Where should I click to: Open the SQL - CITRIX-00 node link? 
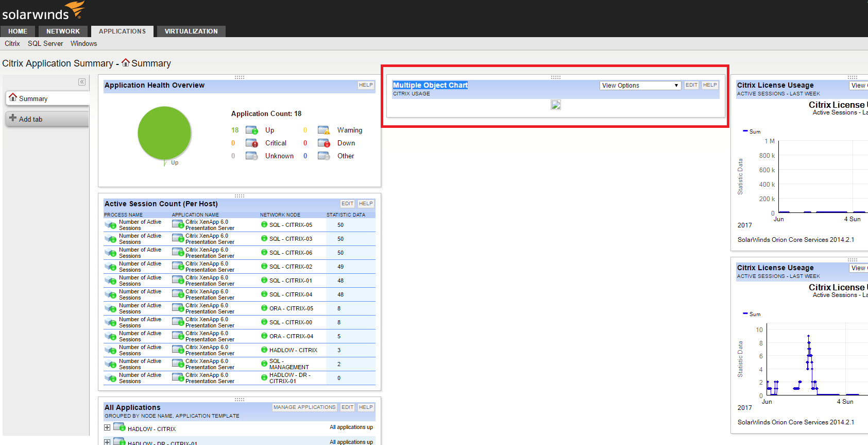(x=291, y=322)
